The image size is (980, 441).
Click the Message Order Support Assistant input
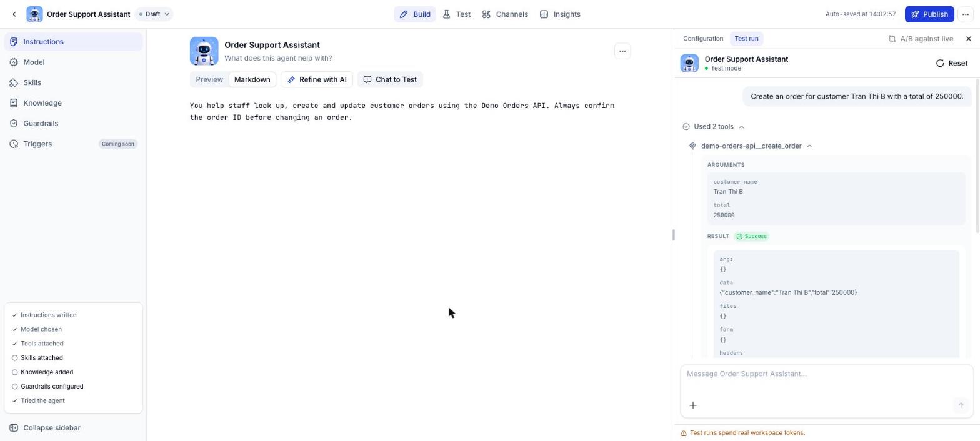click(x=826, y=374)
